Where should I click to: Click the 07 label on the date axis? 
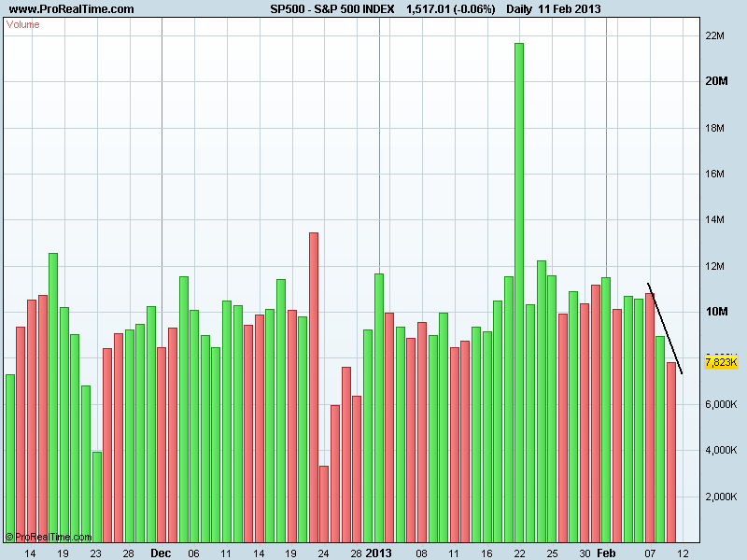650,553
